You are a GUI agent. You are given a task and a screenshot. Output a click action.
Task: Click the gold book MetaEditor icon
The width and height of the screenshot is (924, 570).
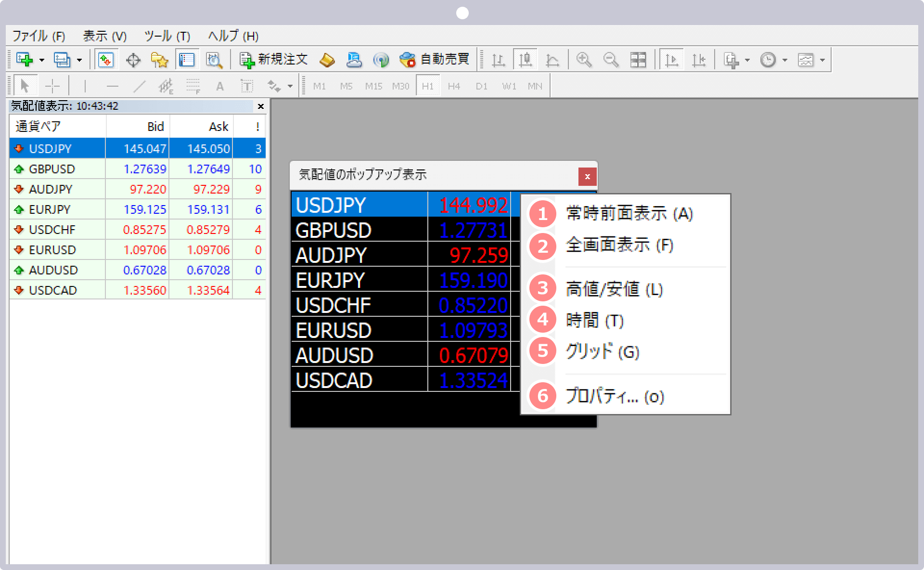(x=327, y=60)
